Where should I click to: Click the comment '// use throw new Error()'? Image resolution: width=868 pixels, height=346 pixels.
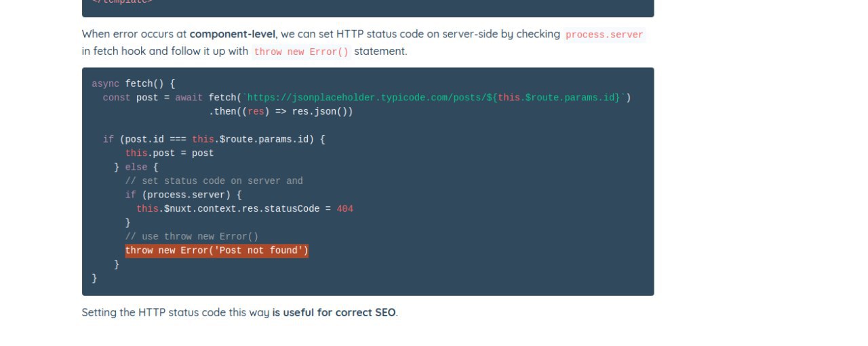click(x=192, y=237)
